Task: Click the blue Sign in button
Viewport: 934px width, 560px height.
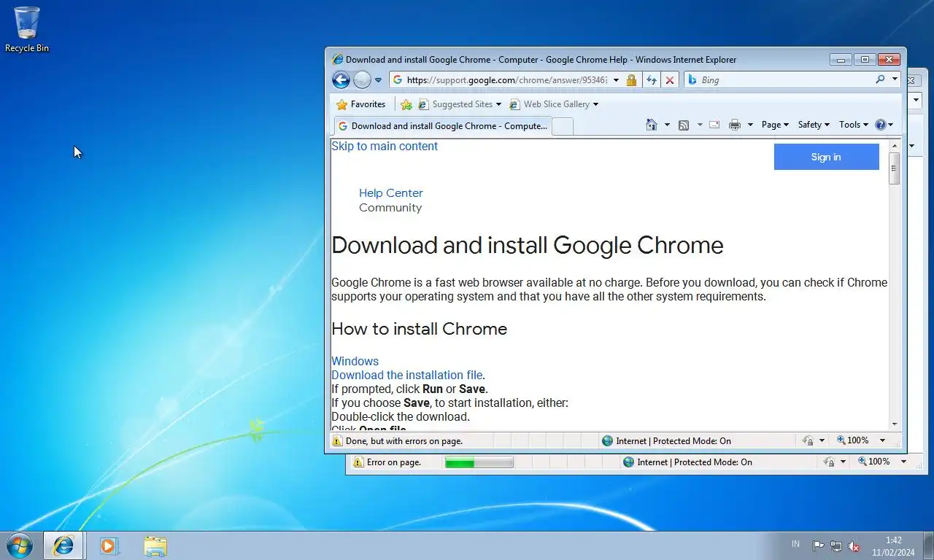Action: pos(826,157)
